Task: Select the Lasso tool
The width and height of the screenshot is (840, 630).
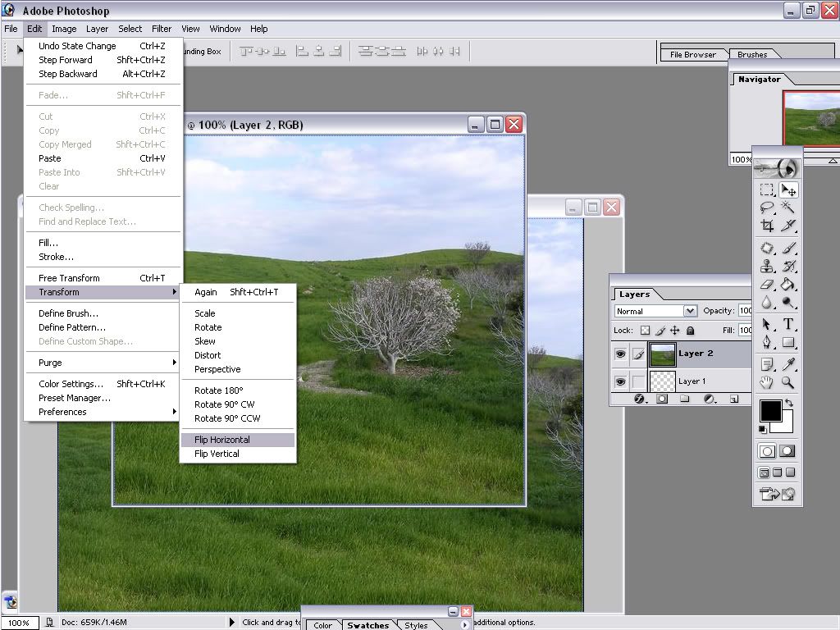Action: [767, 208]
